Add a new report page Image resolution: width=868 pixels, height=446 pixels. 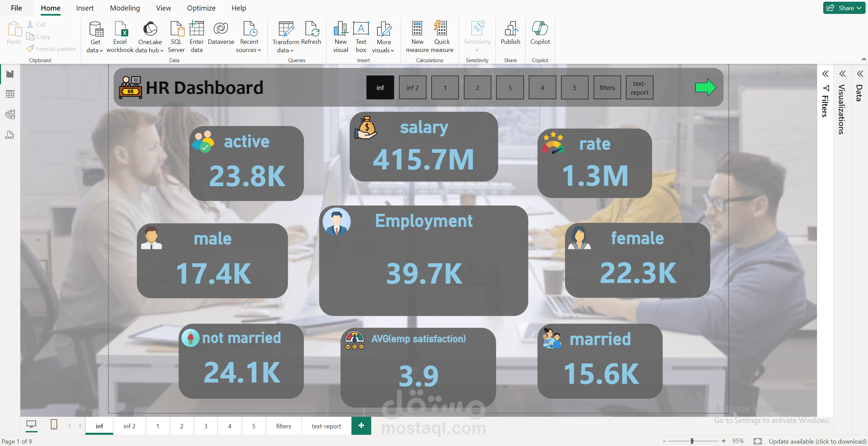point(361,426)
